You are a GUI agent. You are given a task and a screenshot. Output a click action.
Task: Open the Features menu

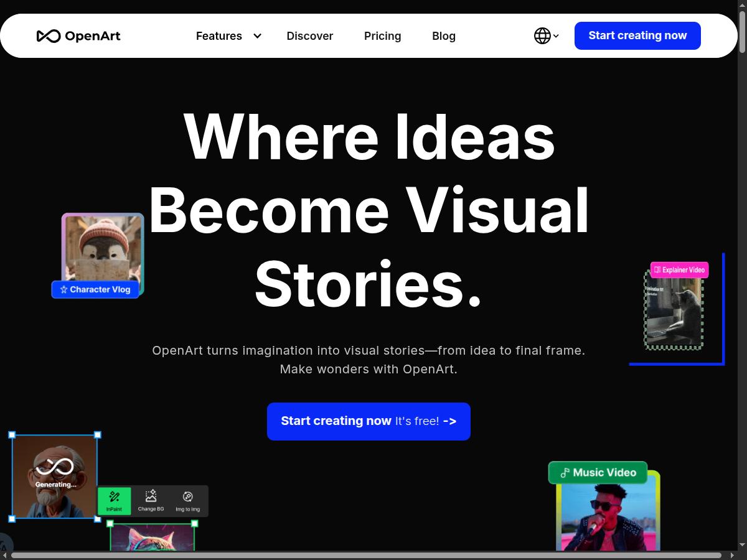(219, 36)
